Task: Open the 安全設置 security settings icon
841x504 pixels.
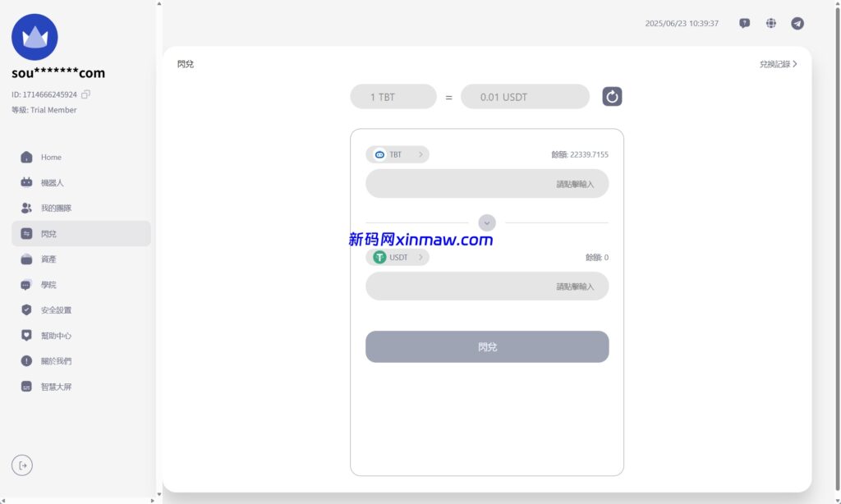Action: tap(25, 309)
